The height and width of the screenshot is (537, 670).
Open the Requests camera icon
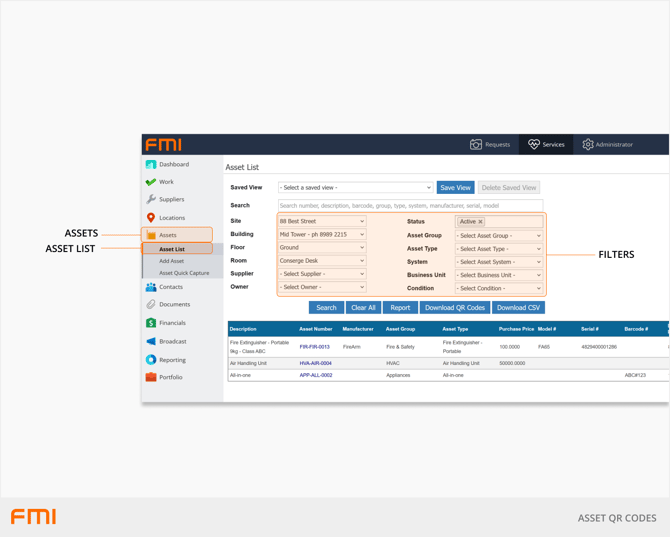click(x=476, y=144)
